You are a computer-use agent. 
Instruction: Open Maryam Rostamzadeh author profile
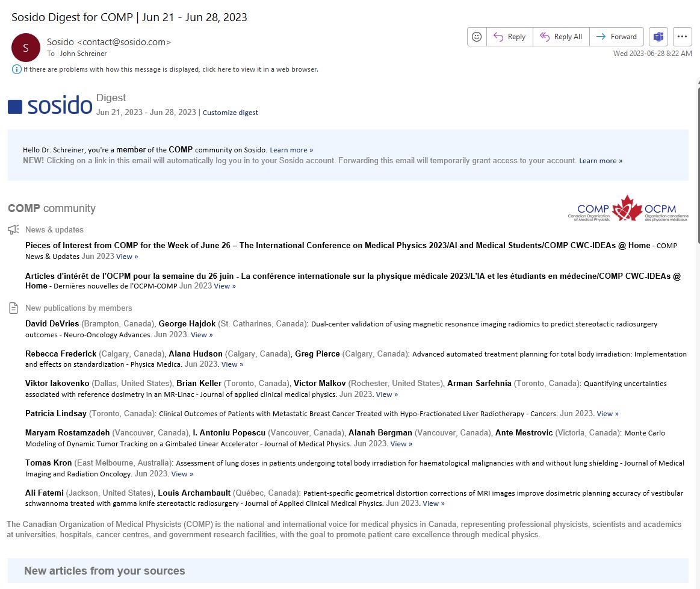coord(67,432)
